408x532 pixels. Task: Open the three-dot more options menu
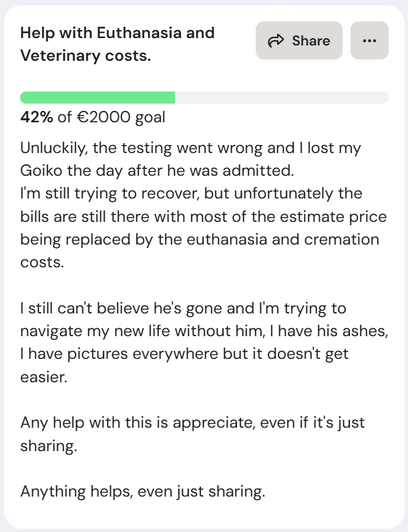coord(369,41)
